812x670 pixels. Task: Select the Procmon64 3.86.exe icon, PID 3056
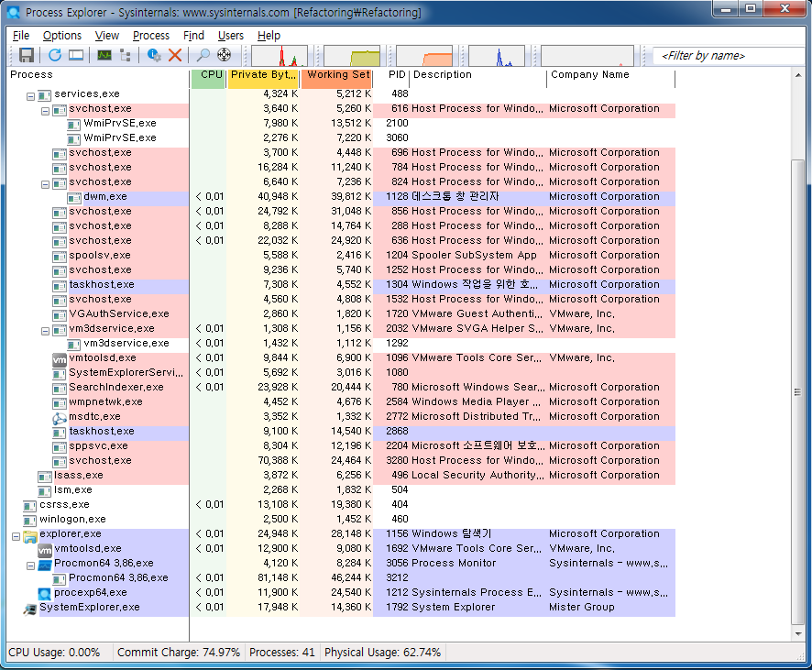pyautogui.click(x=45, y=564)
